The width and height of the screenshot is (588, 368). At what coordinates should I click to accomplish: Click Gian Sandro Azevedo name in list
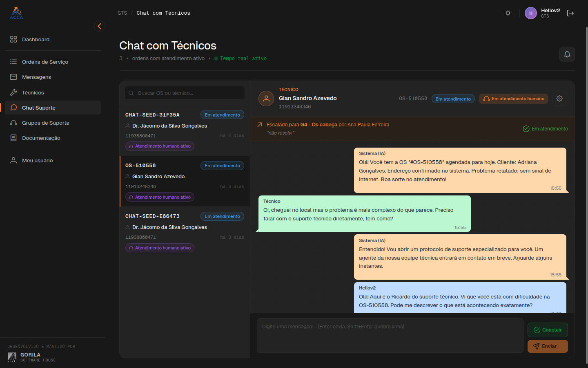click(x=158, y=177)
